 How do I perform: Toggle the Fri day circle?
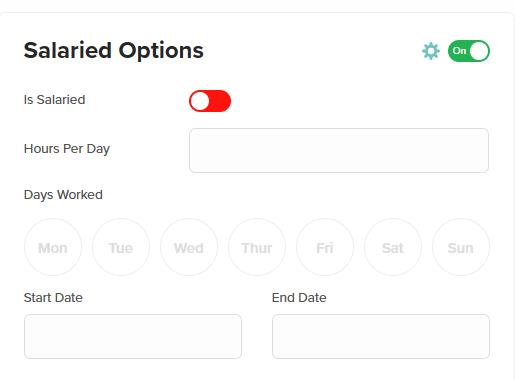pos(325,247)
